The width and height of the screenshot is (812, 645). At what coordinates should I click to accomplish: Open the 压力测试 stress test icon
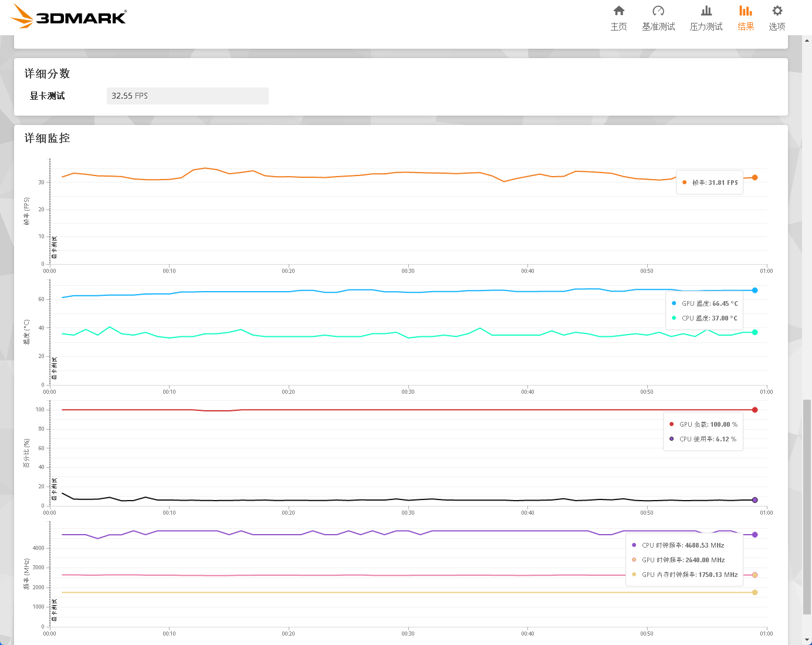click(x=706, y=11)
